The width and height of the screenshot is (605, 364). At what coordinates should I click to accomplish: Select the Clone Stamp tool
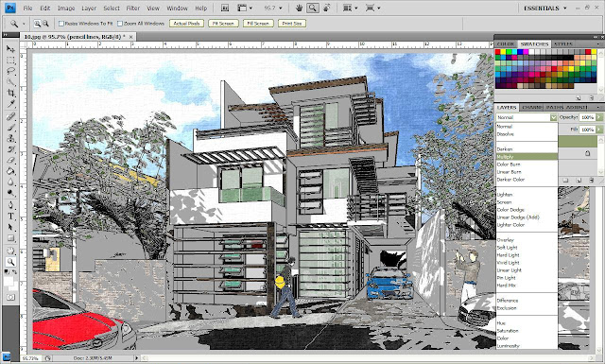click(x=10, y=138)
